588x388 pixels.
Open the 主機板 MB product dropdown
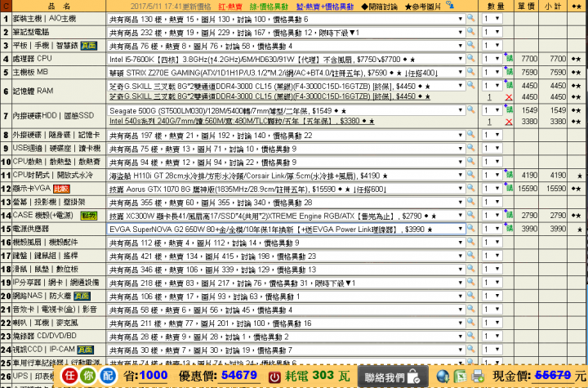click(x=286, y=72)
